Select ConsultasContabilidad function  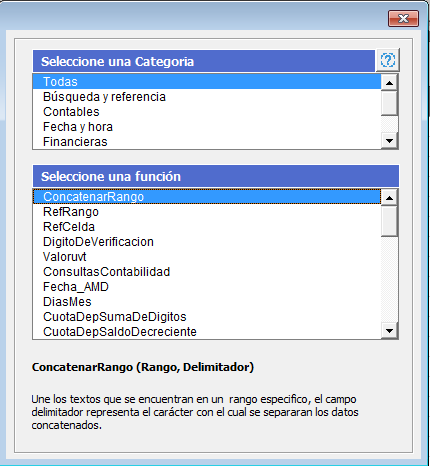(x=207, y=272)
